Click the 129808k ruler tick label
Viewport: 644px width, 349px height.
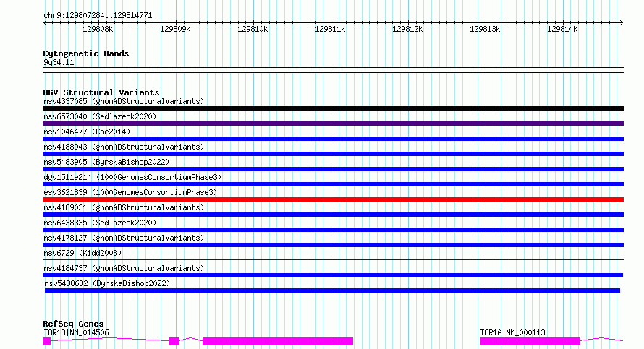tap(98, 29)
